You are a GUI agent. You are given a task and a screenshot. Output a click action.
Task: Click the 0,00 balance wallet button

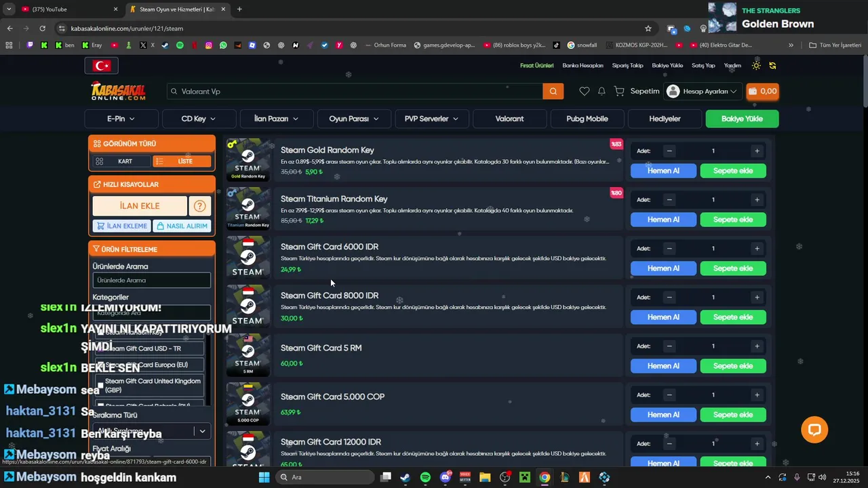(x=762, y=91)
